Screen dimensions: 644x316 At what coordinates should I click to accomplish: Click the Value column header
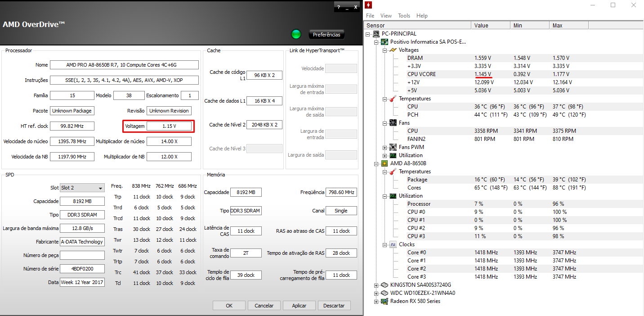coord(491,25)
